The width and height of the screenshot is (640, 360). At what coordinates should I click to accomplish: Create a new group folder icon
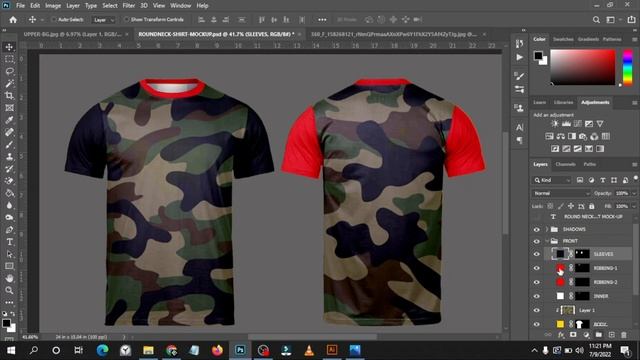598,335
